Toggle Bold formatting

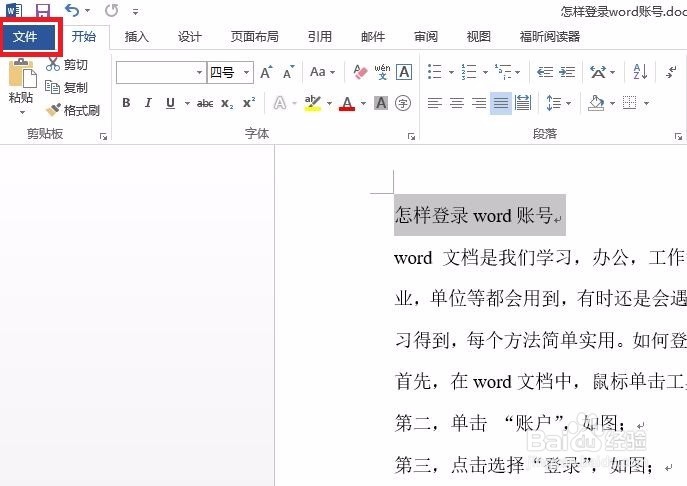pyautogui.click(x=126, y=103)
